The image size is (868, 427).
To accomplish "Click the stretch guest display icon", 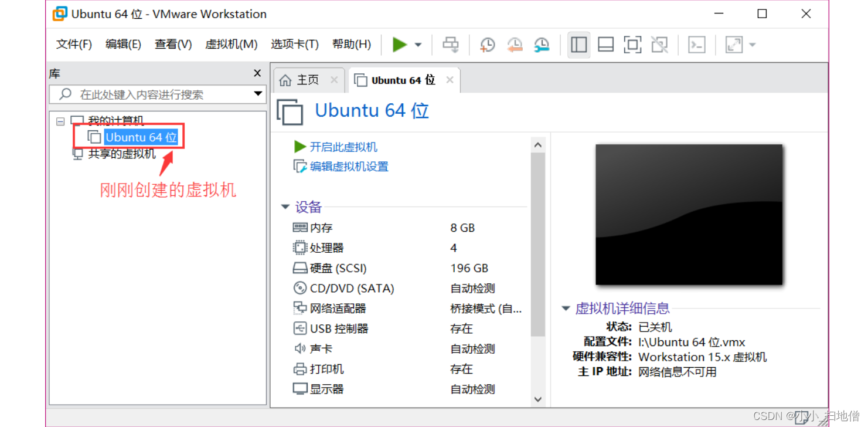I will pyautogui.click(x=734, y=45).
